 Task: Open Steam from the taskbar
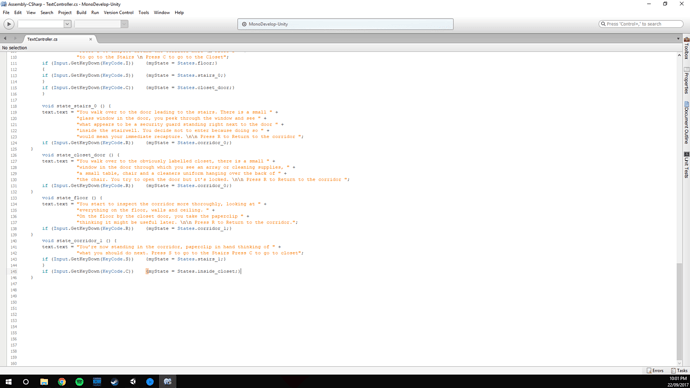pyautogui.click(x=115, y=382)
